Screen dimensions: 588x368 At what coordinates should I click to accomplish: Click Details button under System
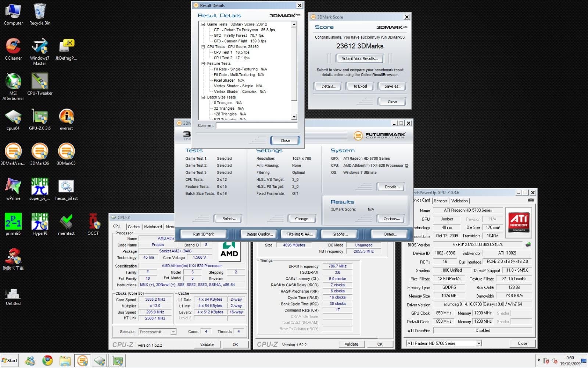click(x=392, y=187)
